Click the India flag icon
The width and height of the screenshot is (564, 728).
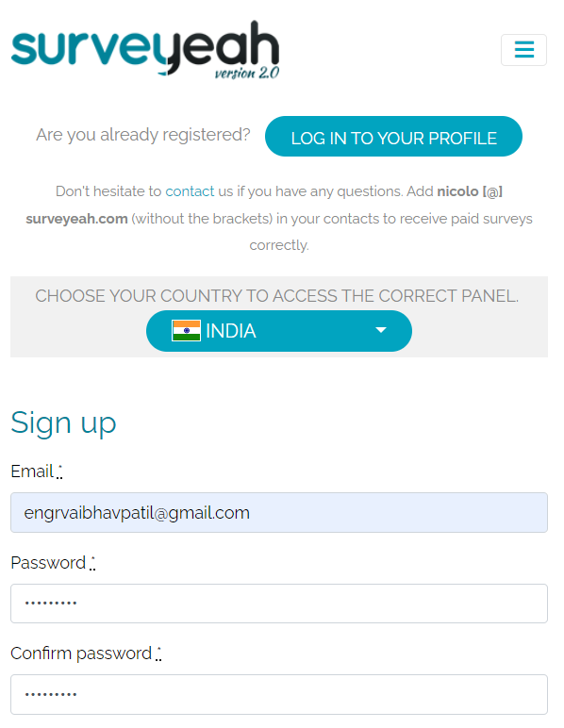click(186, 331)
